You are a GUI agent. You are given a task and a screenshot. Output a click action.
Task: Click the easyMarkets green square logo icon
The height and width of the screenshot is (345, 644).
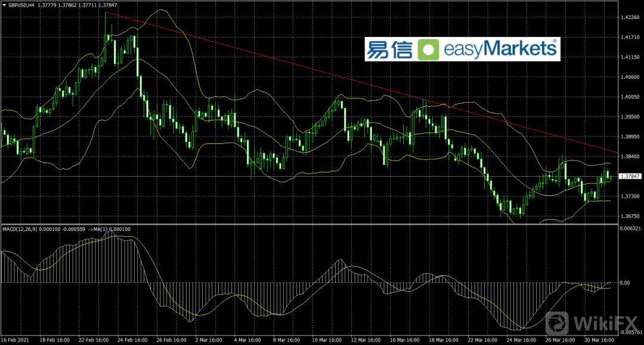[x=428, y=50]
